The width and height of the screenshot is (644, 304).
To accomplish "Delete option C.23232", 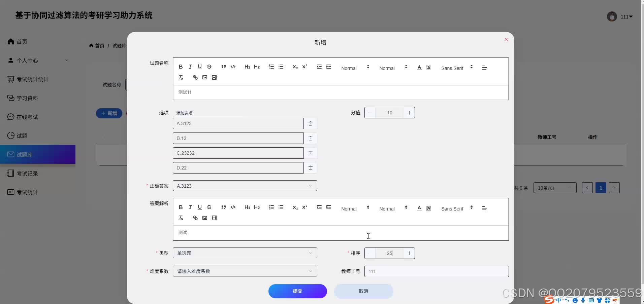I will pos(311,153).
